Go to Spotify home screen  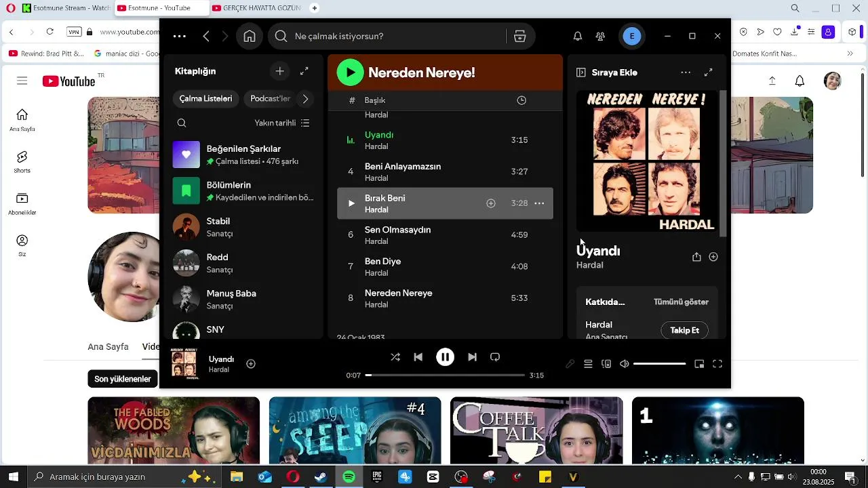click(250, 37)
